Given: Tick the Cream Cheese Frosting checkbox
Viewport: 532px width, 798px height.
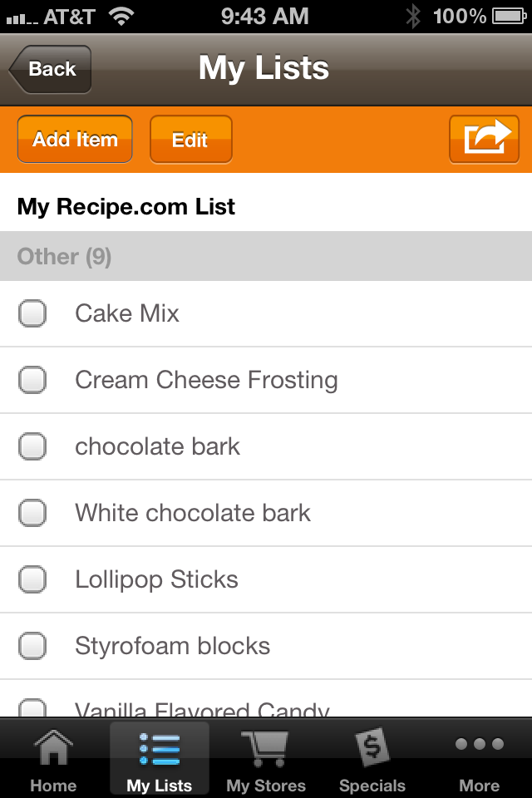Looking at the screenshot, I should (x=32, y=380).
